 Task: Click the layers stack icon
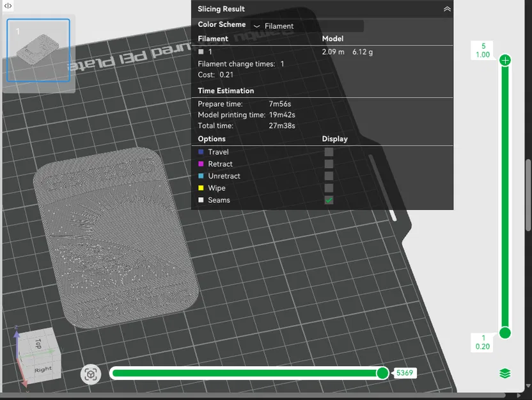(x=505, y=374)
